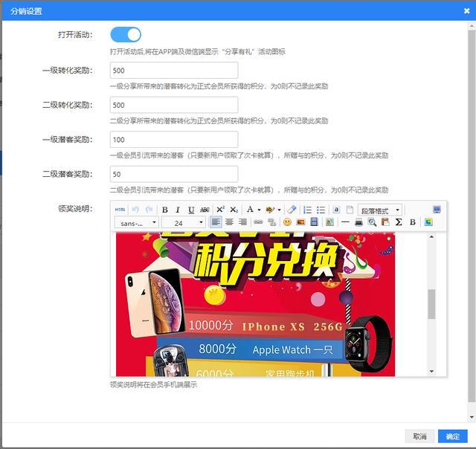Click the editor scrollbar up arrow

(431, 236)
